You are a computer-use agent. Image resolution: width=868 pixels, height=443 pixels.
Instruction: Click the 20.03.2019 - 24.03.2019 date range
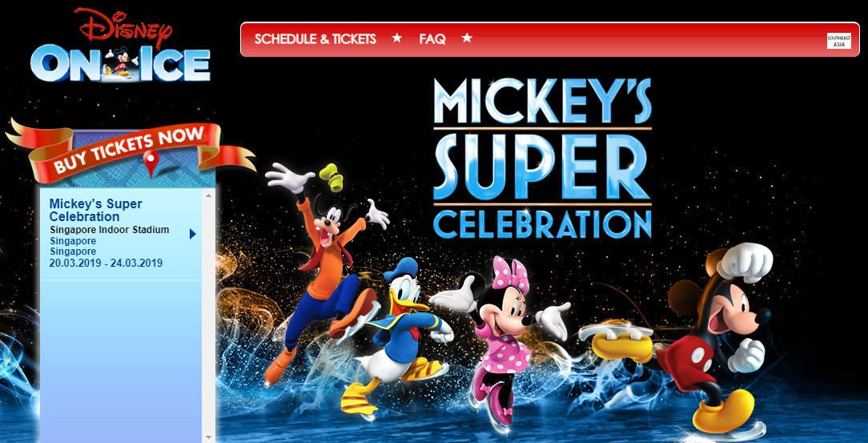[106, 263]
